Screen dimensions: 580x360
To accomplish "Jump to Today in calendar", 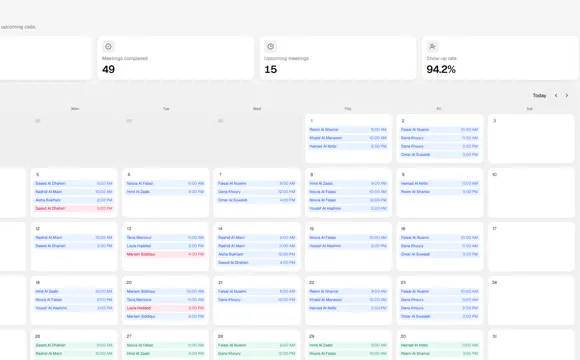I will coord(539,95).
